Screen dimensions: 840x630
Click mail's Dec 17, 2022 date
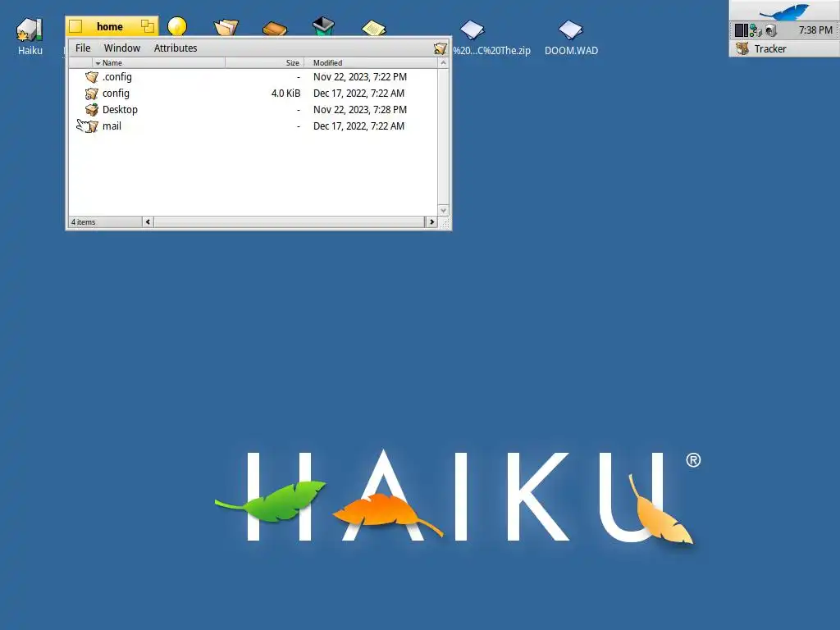[x=359, y=126]
